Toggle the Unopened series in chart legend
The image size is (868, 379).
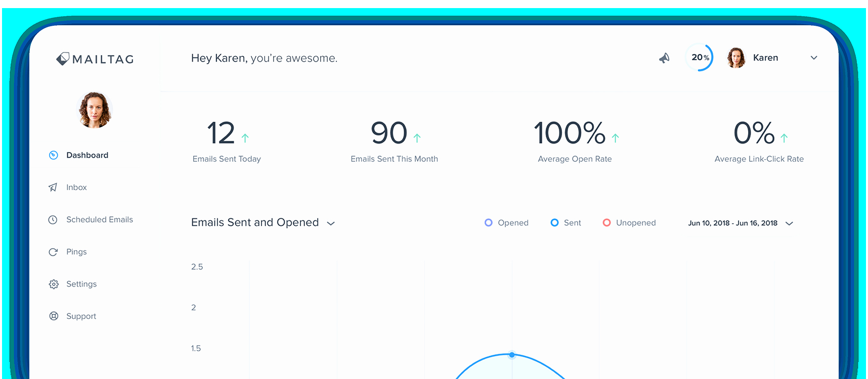[629, 223]
